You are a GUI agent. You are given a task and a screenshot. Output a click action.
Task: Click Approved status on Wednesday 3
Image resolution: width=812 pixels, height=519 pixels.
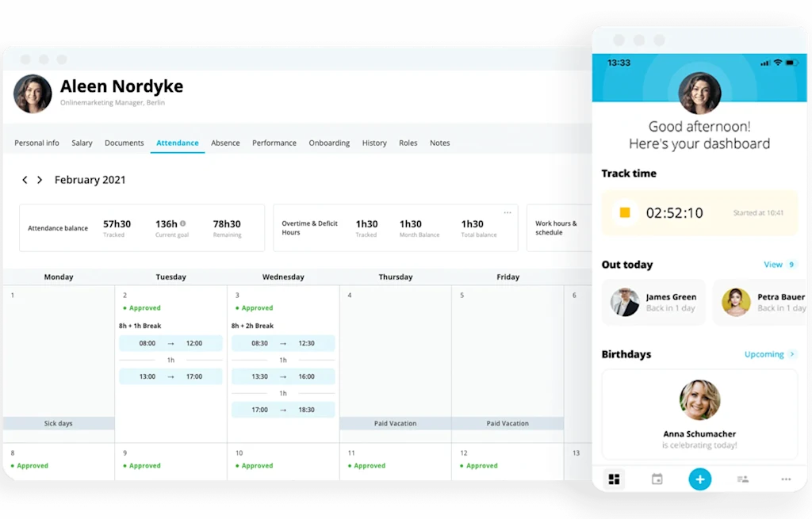point(255,308)
